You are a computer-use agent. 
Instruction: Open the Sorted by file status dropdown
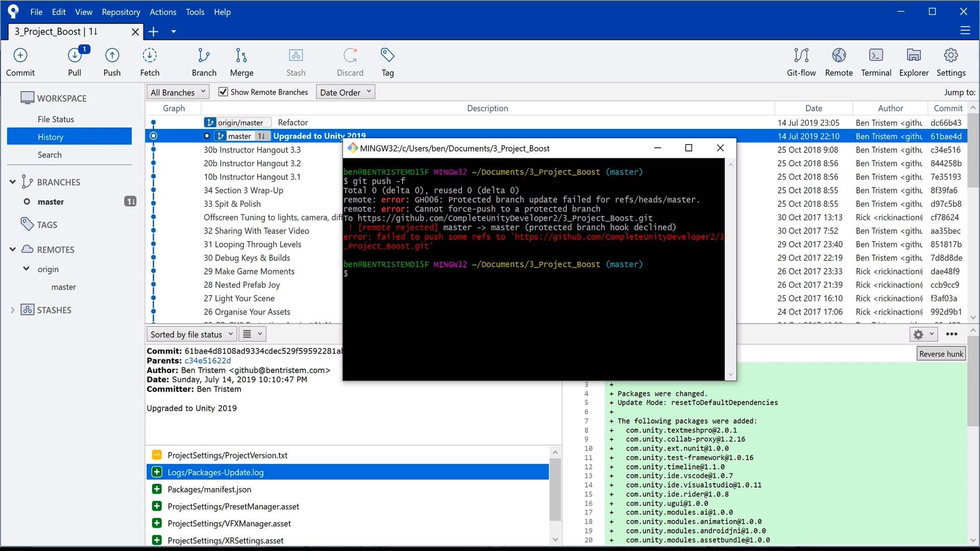(192, 334)
